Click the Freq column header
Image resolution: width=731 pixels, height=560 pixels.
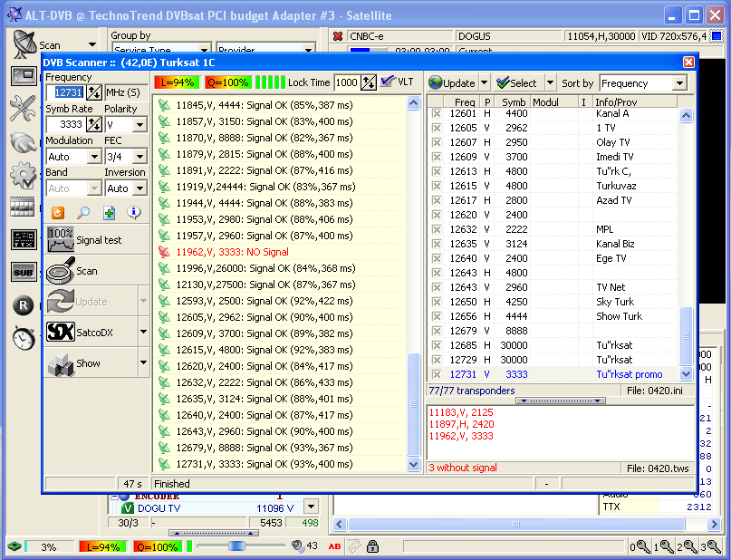pyautogui.click(x=462, y=101)
